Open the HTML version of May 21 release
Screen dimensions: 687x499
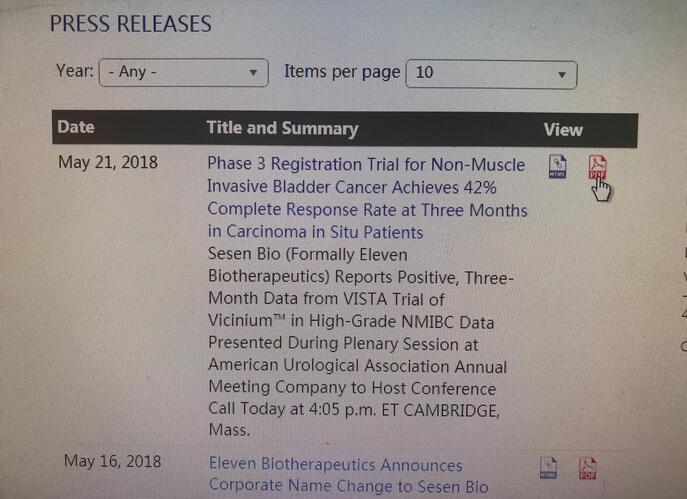pos(559,167)
